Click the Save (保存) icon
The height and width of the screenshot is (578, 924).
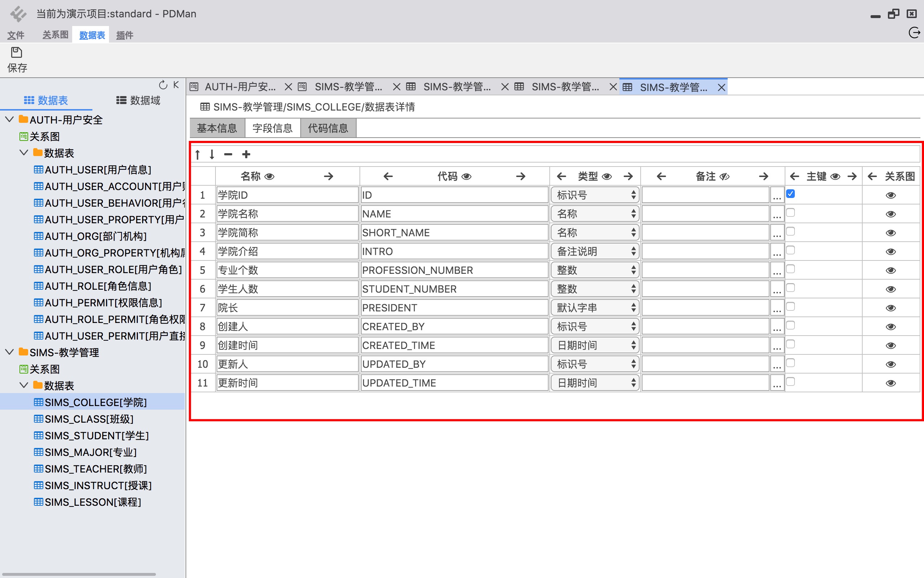[x=16, y=52]
